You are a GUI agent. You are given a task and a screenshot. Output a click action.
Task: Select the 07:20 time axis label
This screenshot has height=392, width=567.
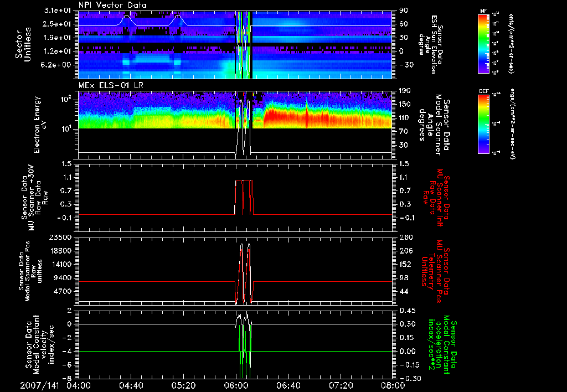(340, 384)
